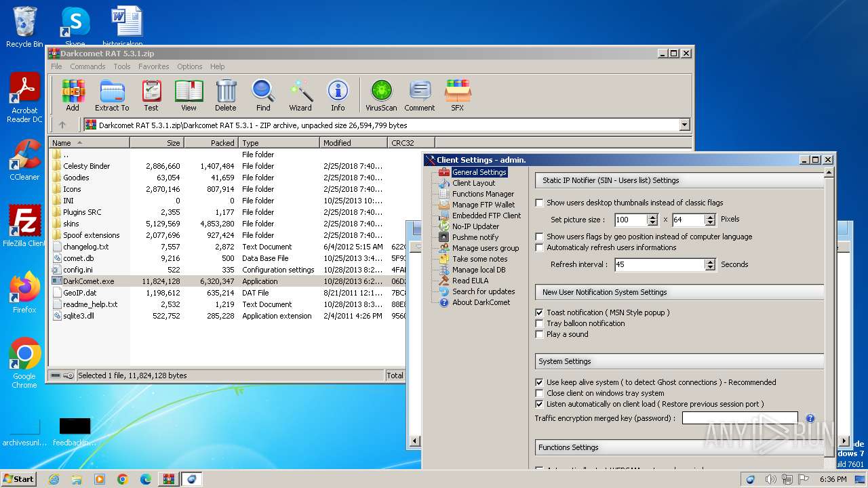Run VirusScan from the toolbar
The width and height of the screenshot is (868, 488).
(381, 95)
